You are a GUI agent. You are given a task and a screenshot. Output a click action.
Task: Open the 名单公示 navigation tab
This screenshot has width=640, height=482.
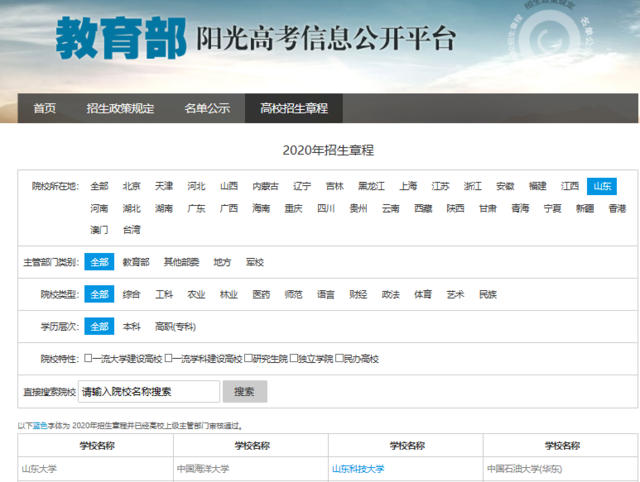pyautogui.click(x=207, y=108)
